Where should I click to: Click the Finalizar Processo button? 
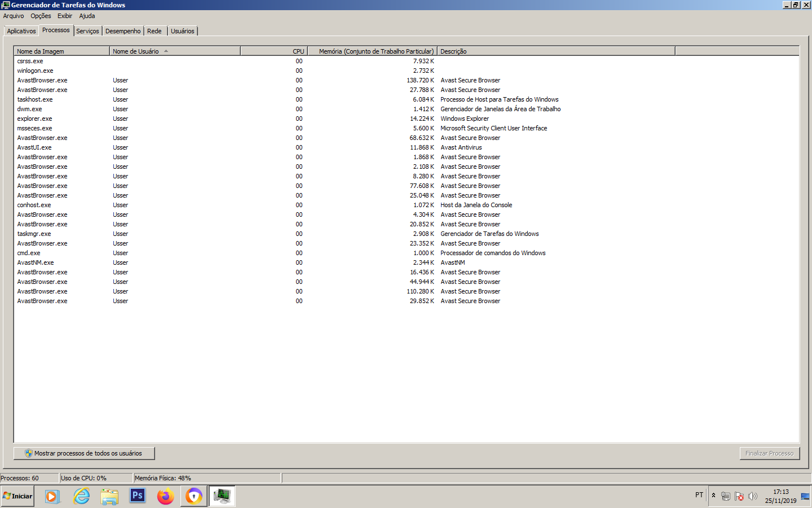click(x=770, y=453)
